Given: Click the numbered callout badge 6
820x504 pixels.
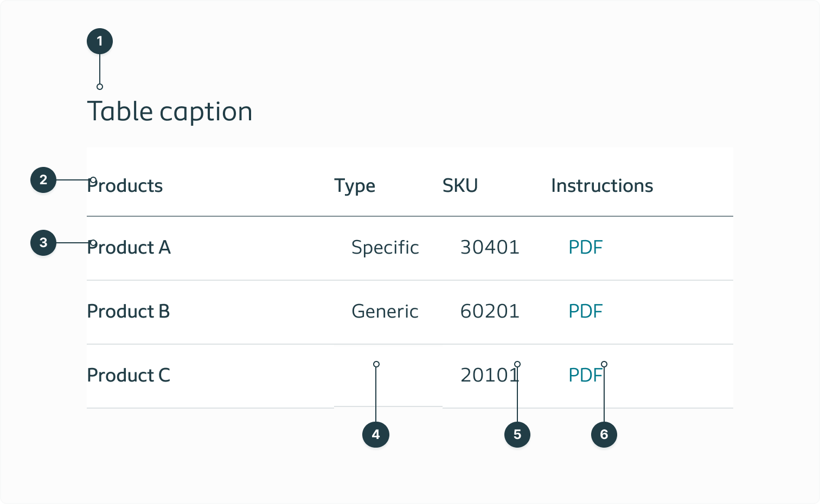Looking at the screenshot, I should click(x=604, y=434).
